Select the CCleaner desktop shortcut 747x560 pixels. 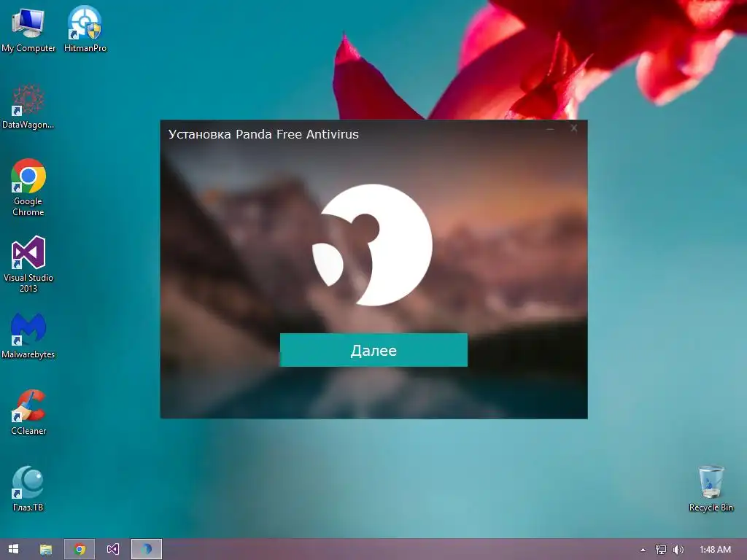pos(28,413)
